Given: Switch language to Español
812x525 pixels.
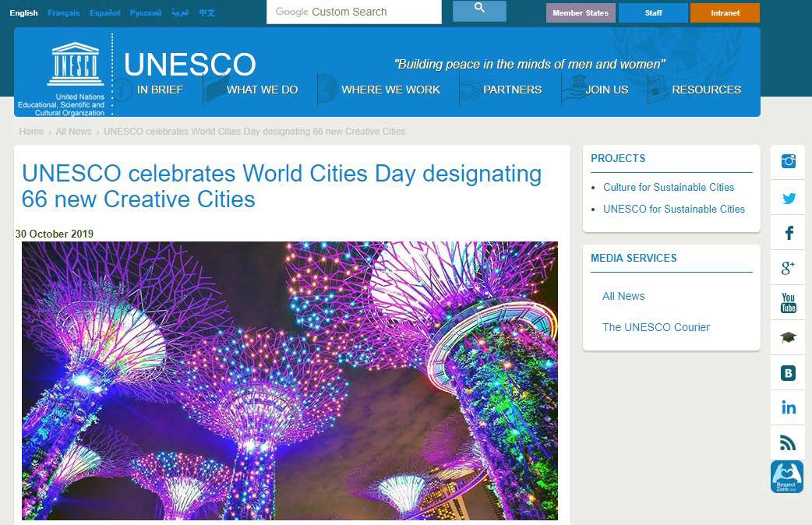Looking at the screenshot, I should pos(104,13).
